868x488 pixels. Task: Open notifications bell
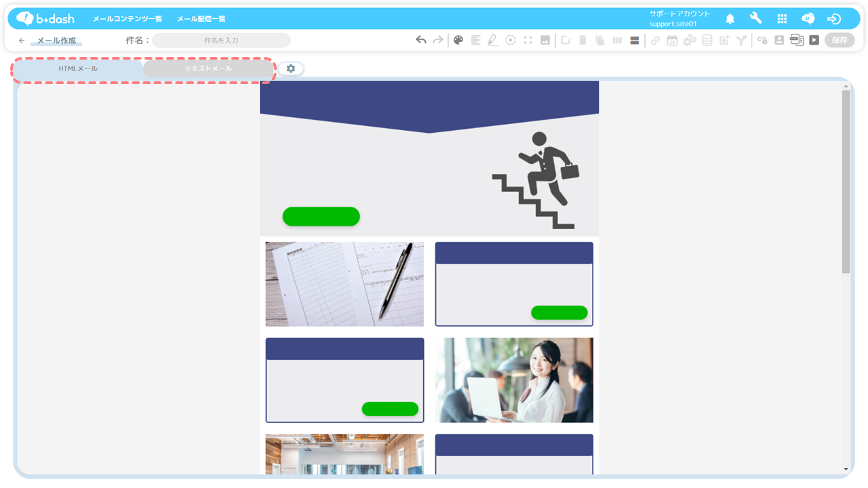point(730,19)
